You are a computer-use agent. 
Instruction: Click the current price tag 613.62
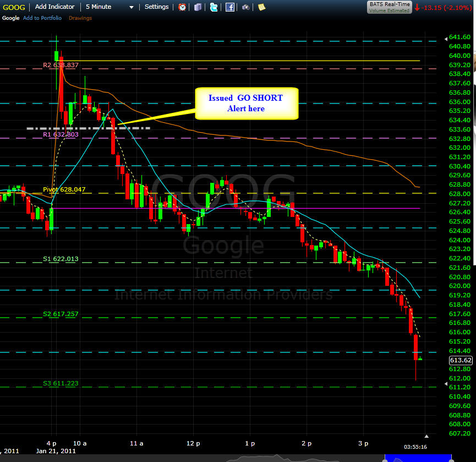pos(461,360)
